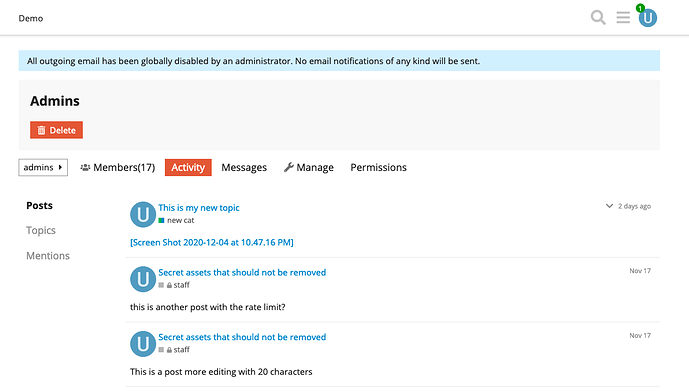689x391 pixels.
Task: Select Posts in the activity sidebar
Action: tap(40, 206)
